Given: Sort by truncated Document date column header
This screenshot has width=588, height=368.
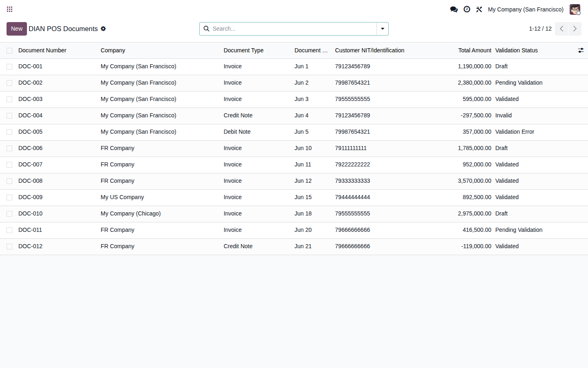Looking at the screenshot, I should pyautogui.click(x=311, y=50).
